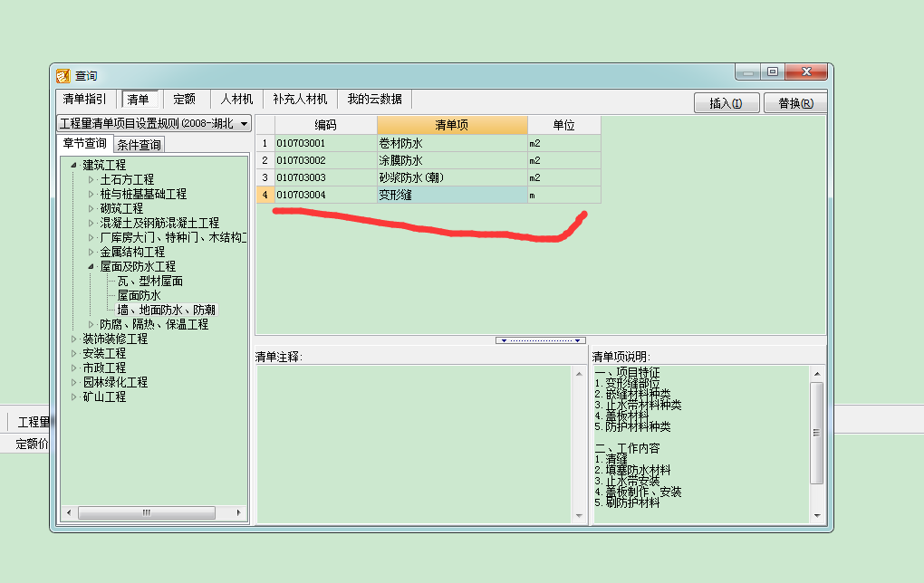Click the 单位 column header
Viewport: 924px width, 583px height.
coord(564,125)
